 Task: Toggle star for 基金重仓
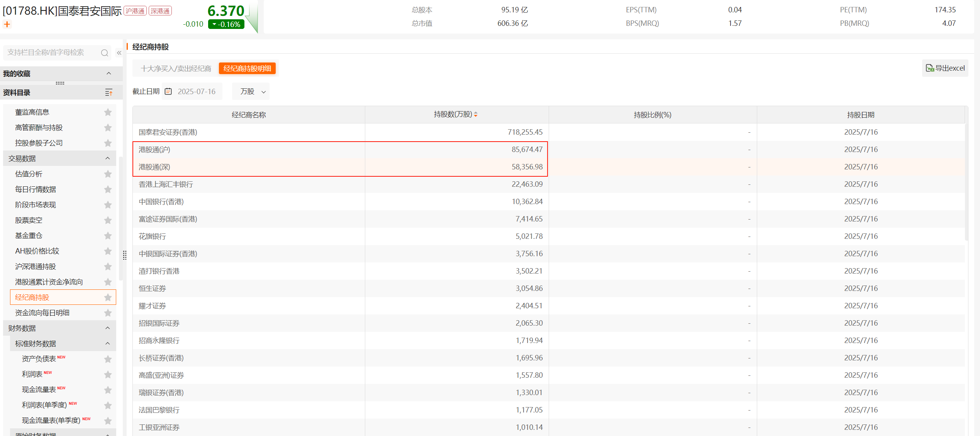(108, 236)
